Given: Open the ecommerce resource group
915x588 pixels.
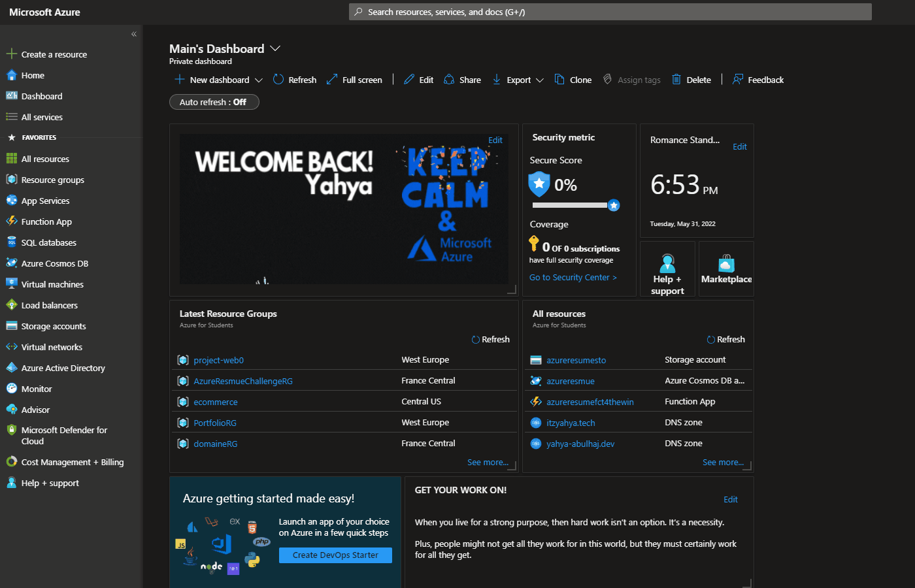Looking at the screenshot, I should (x=216, y=402).
